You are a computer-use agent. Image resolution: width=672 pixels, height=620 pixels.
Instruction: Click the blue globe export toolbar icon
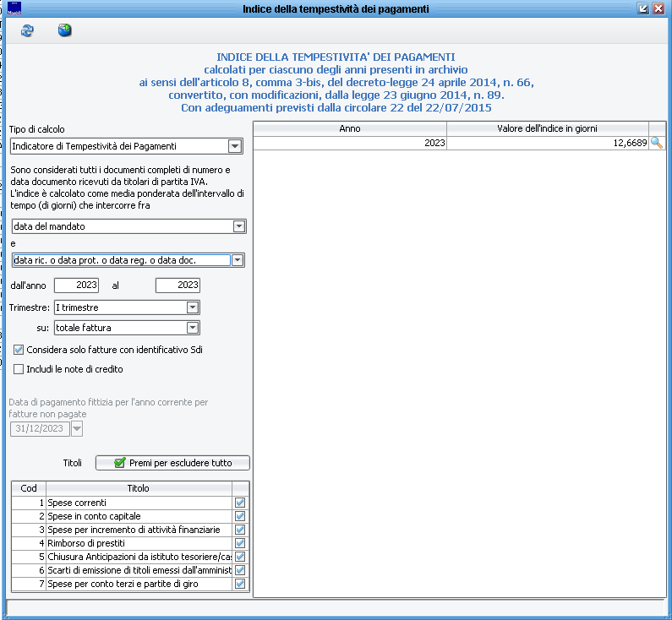(x=64, y=31)
